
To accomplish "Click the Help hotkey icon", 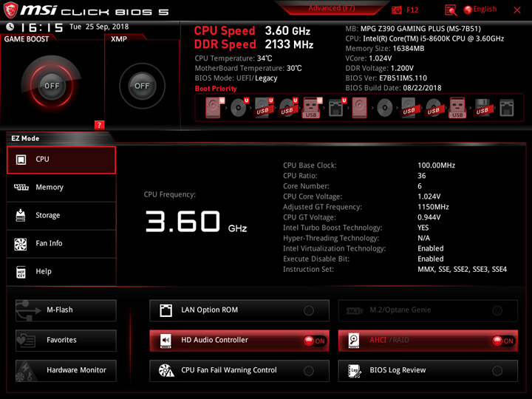I will [x=21, y=272].
